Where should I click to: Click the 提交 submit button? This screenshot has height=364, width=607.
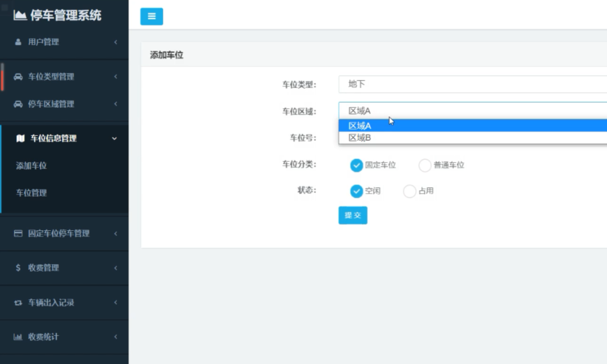tap(352, 215)
